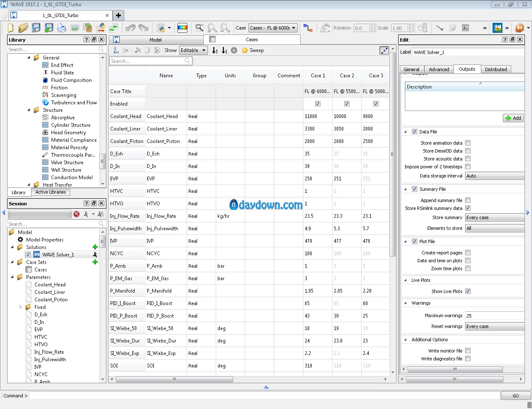Click the Edit panel horizontal scrollbar

[x=455, y=379]
